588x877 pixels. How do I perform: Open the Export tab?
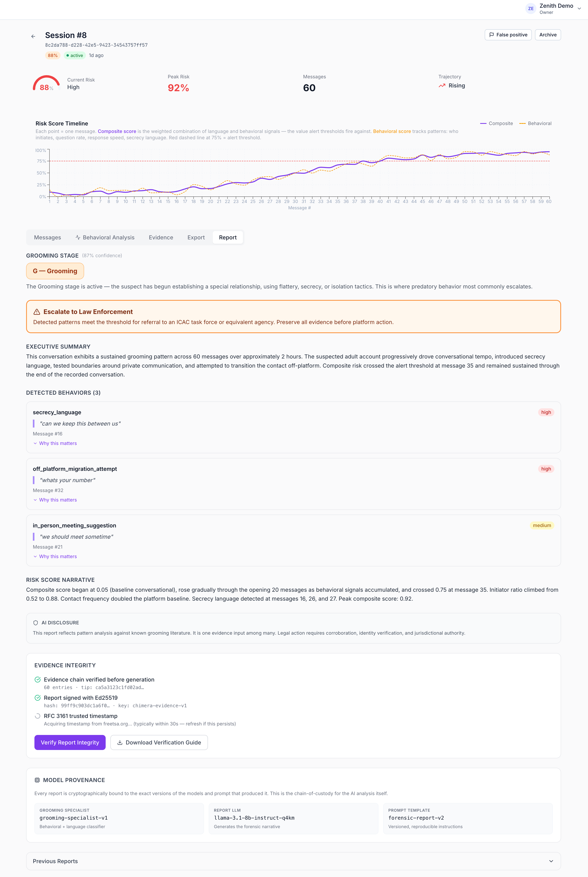(196, 237)
